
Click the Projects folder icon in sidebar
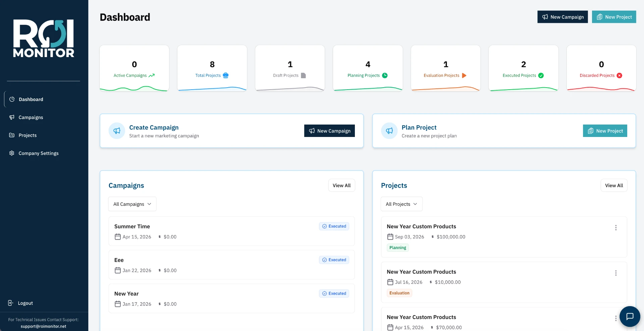pyautogui.click(x=12, y=135)
